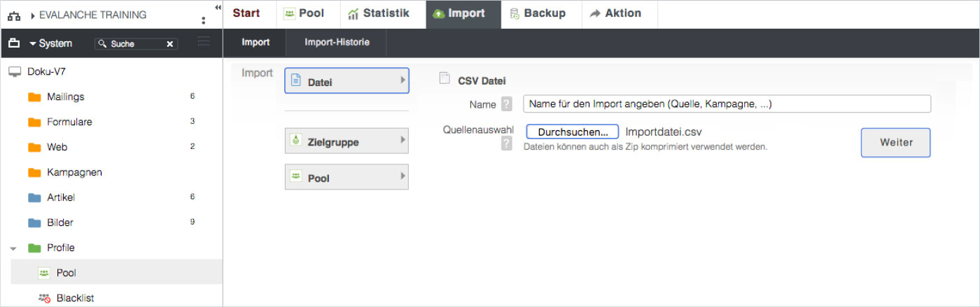Click the import Name input field
This screenshot has height=307, width=980.
tap(727, 103)
